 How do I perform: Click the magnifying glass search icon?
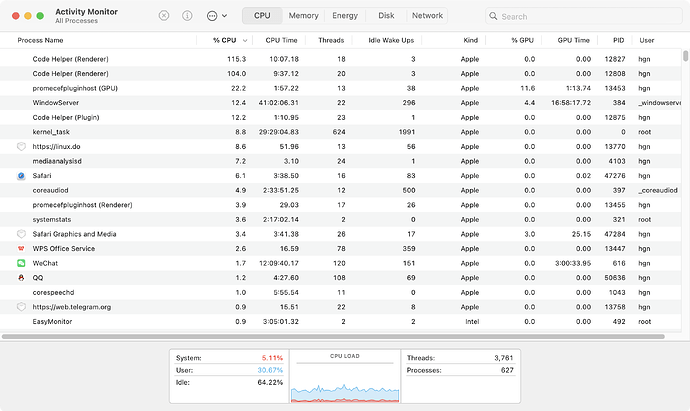(493, 16)
